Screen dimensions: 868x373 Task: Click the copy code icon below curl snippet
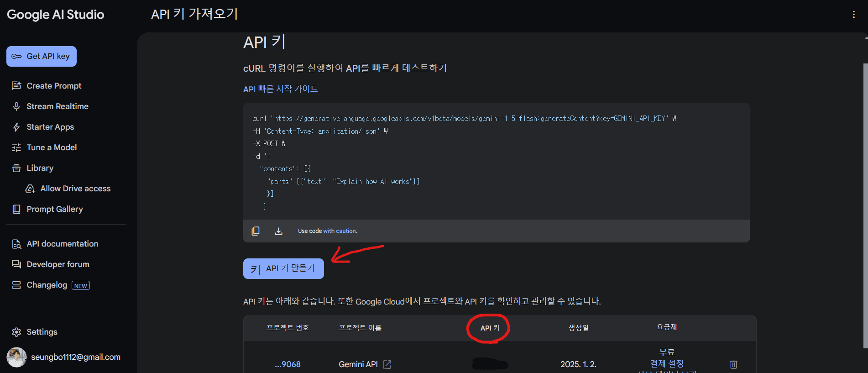(x=256, y=231)
